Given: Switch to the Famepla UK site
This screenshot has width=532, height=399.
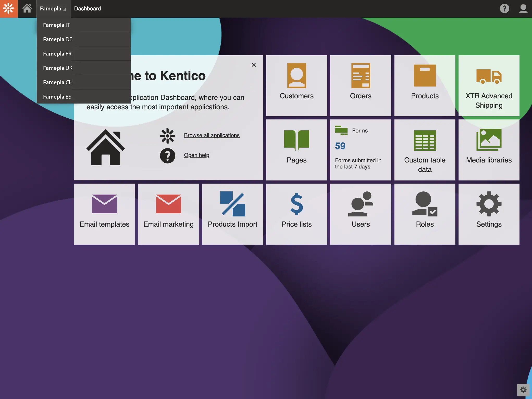Looking at the screenshot, I should [x=58, y=68].
